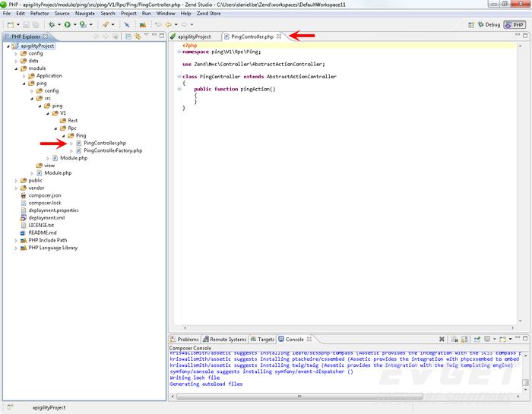Click the External Tools rocket icon
This screenshot has width=532, height=414.
(x=106, y=25)
